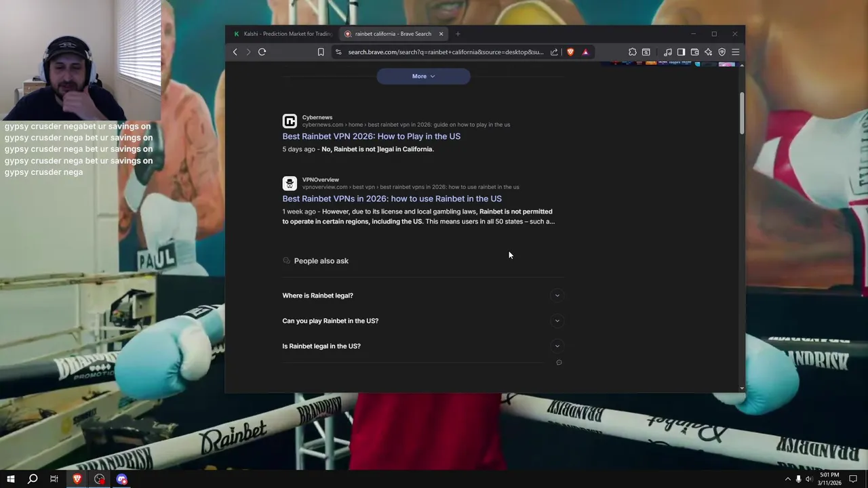Expand the More results button
The height and width of the screenshot is (488, 868).
pos(423,76)
